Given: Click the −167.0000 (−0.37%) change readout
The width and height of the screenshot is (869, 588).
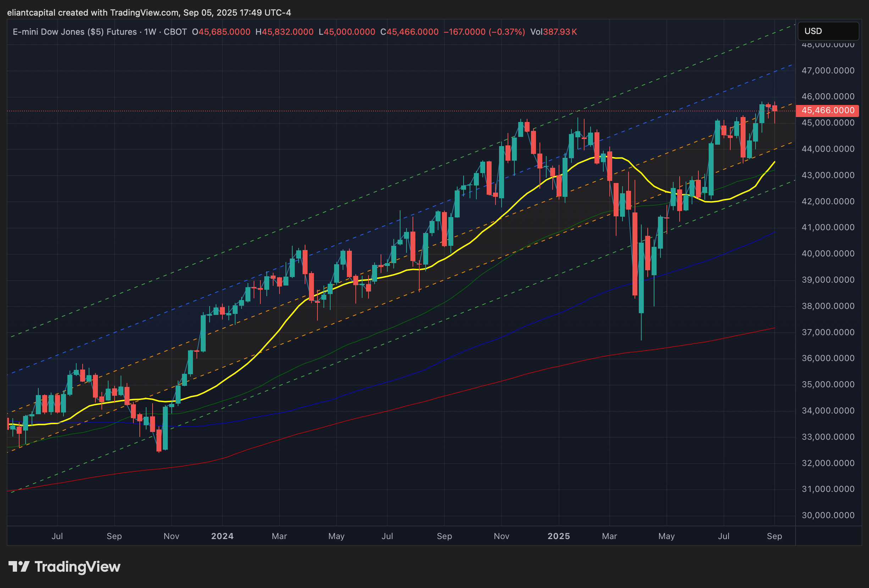Looking at the screenshot, I should [484, 32].
